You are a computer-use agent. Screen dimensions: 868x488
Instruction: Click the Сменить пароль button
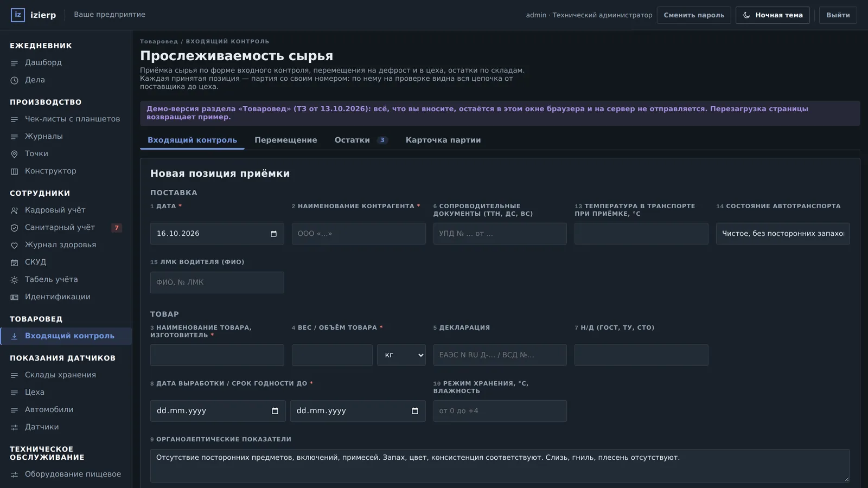point(694,15)
